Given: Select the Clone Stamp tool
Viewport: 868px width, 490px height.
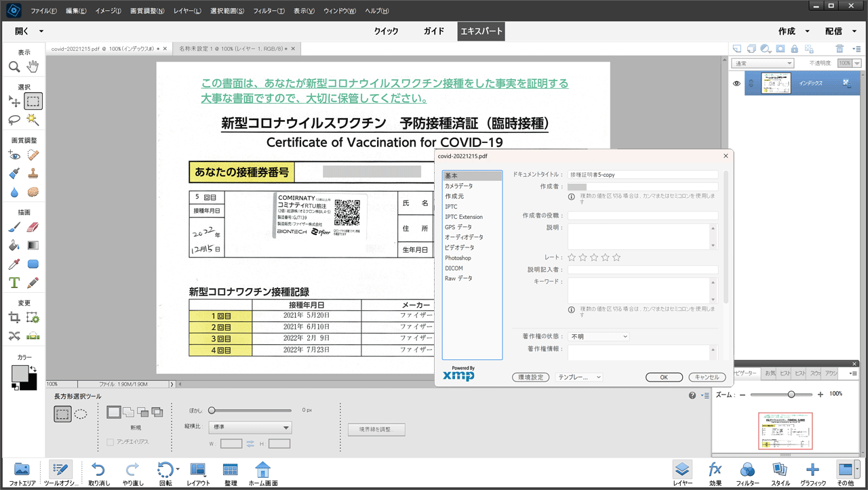Looking at the screenshot, I should [33, 173].
